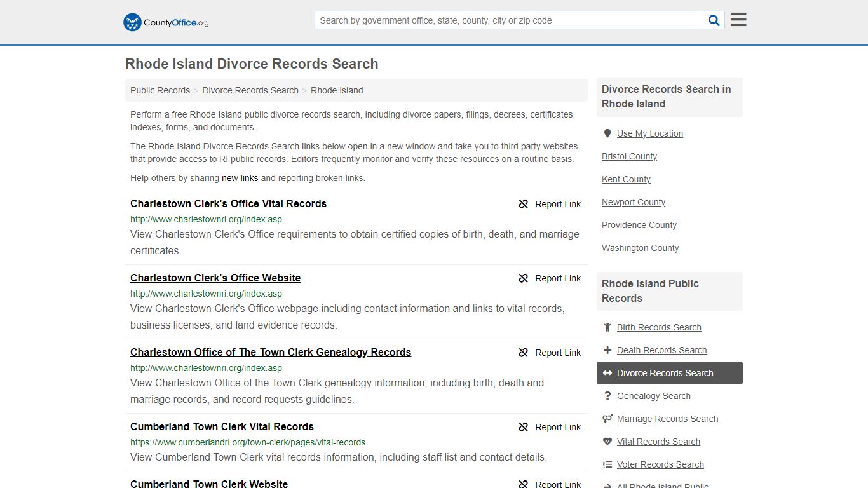Select Newport County
Viewport: 868px width, 488px height.
(634, 202)
